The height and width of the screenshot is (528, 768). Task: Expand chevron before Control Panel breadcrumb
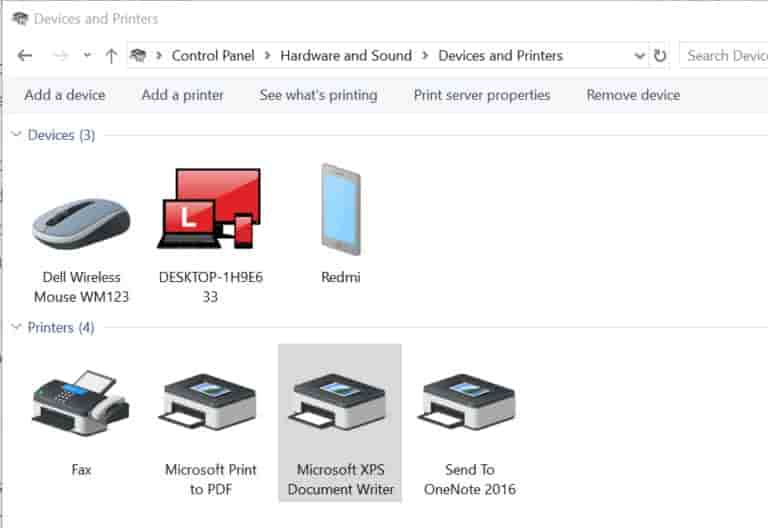coord(159,56)
